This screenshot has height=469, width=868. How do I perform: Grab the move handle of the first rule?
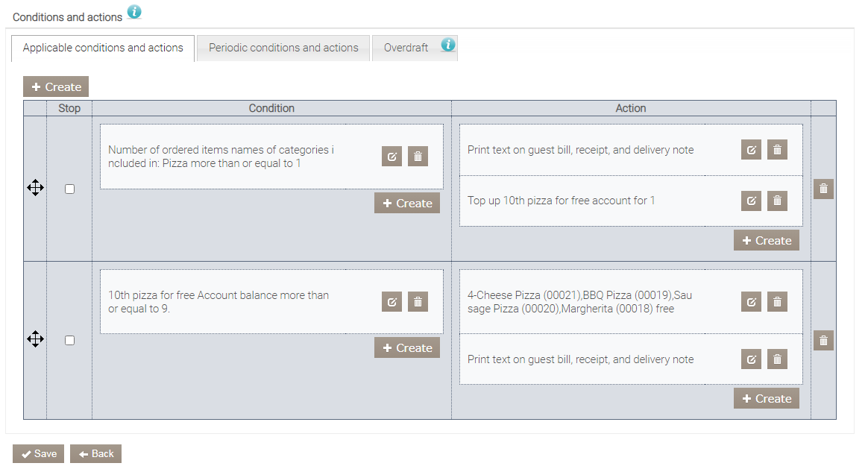coord(36,188)
